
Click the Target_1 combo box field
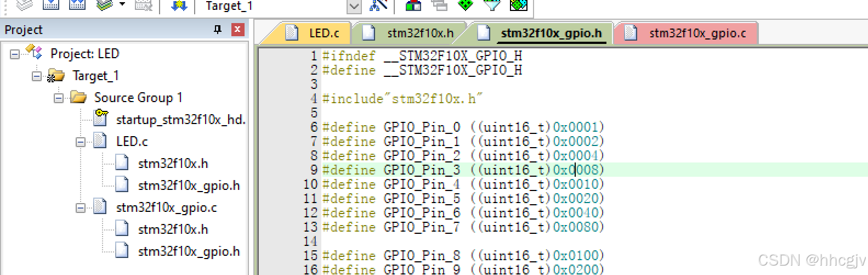tap(276, 7)
